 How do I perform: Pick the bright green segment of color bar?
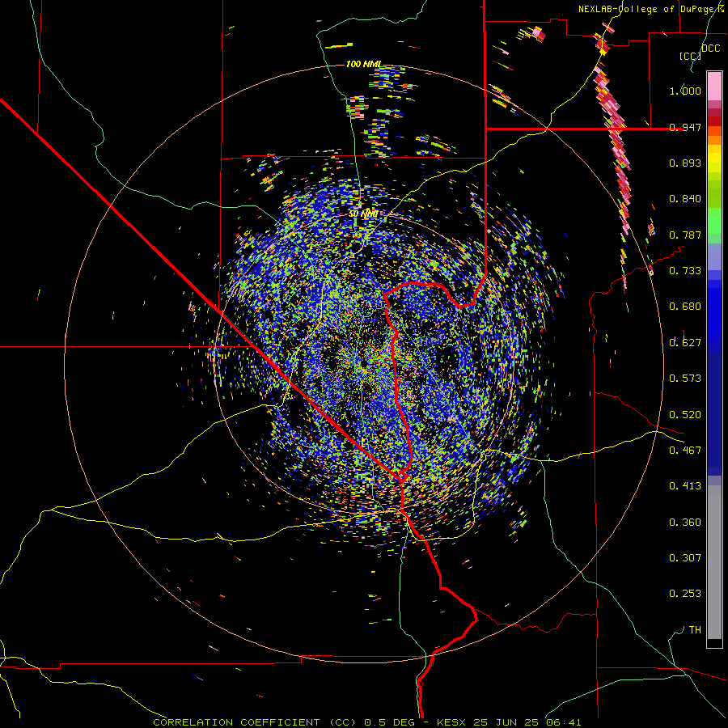(714, 221)
